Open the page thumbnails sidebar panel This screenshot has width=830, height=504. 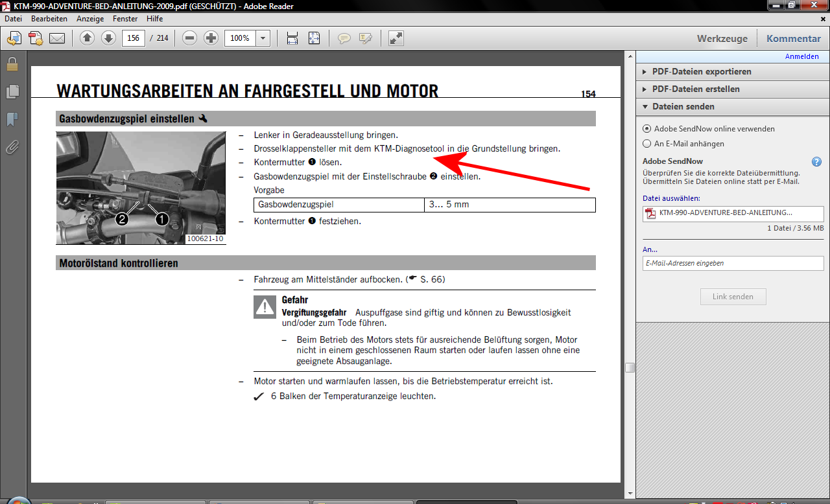pyautogui.click(x=12, y=92)
